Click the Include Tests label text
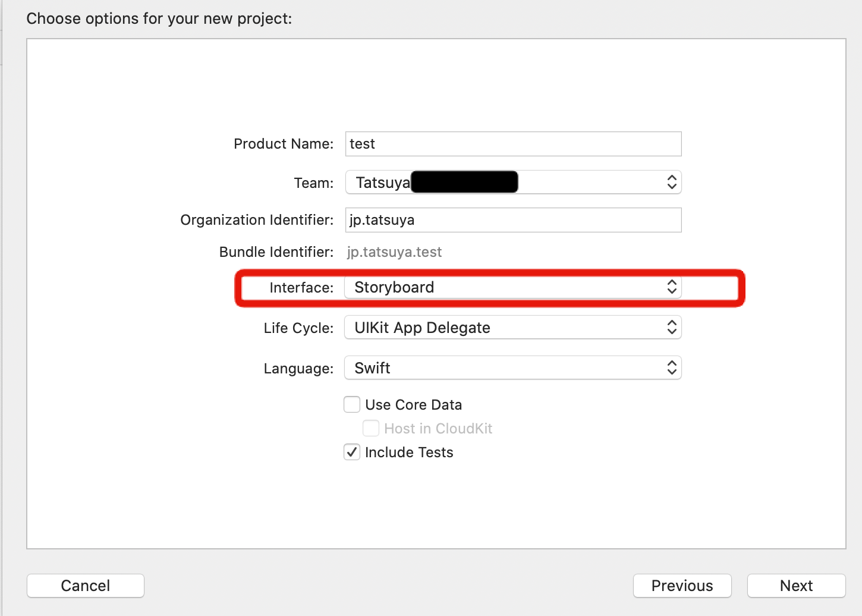 pos(409,452)
